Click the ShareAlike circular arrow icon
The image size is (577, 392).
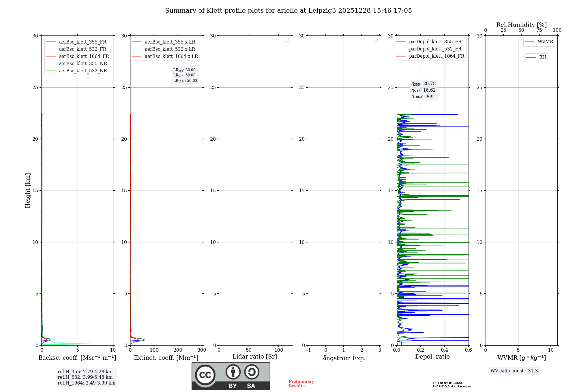click(252, 372)
